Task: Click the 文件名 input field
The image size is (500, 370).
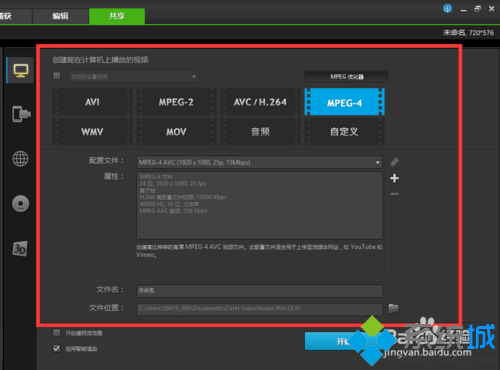Action: (259, 290)
